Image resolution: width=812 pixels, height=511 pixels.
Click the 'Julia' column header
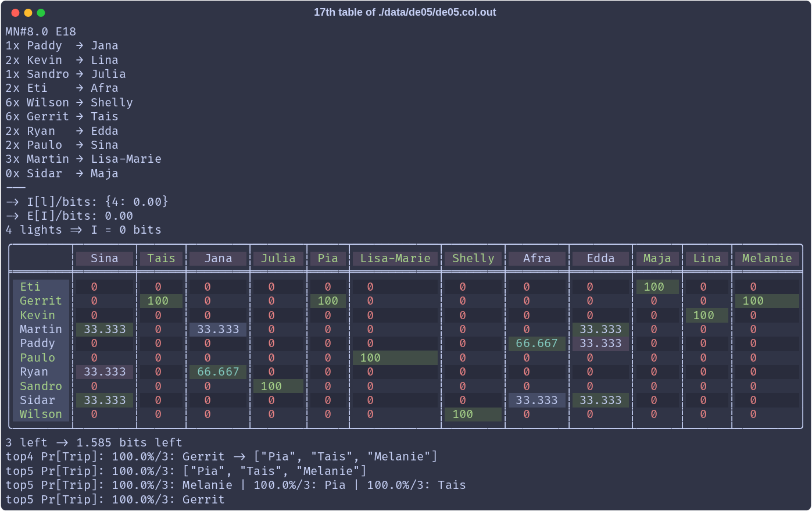[278, 258]
